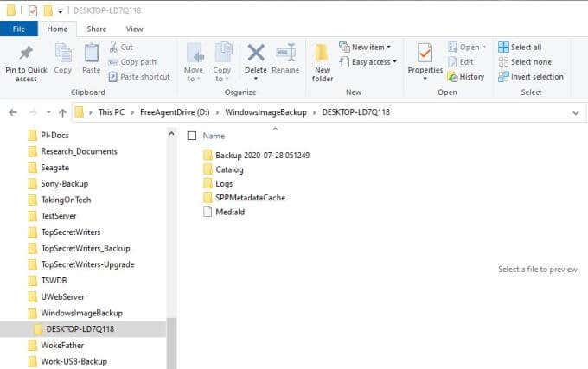
Task: Click Paste shortcut in the ribbon
Action: coord(139,77)
